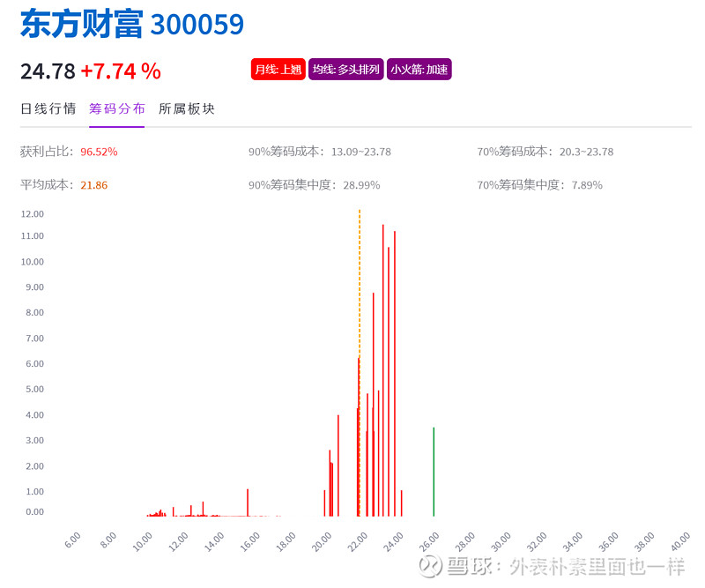Click the 月线:上翘 red tag

(278, 70)
